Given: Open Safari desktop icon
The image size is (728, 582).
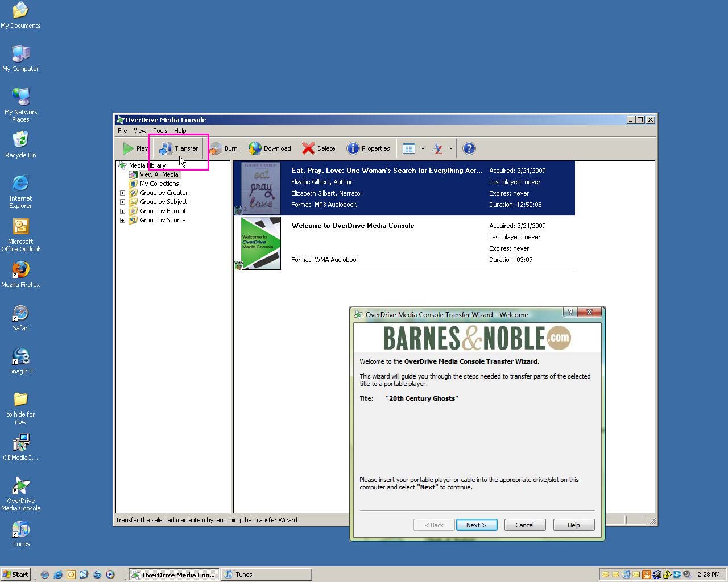Looking at the screenshot, I should point(20,318).
